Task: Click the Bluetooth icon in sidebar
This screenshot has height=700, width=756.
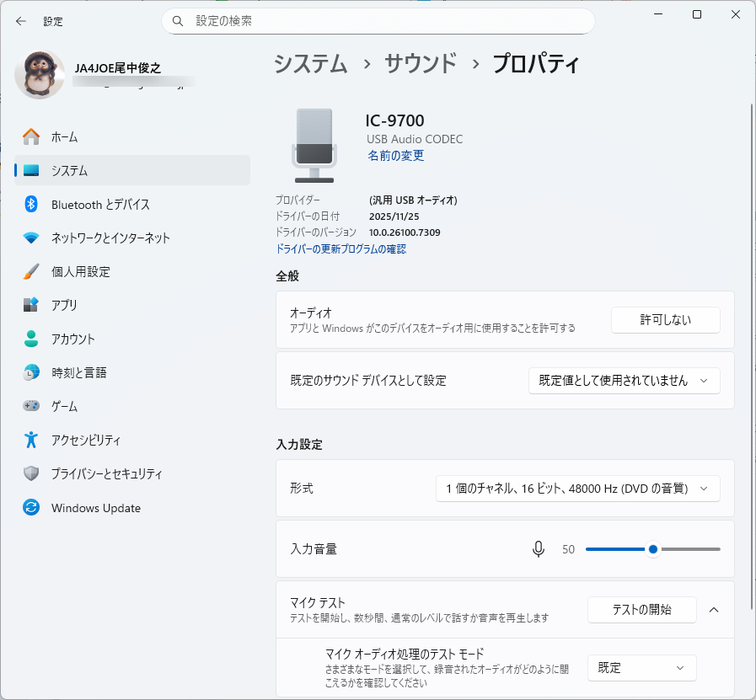Action: click(31, 204)
